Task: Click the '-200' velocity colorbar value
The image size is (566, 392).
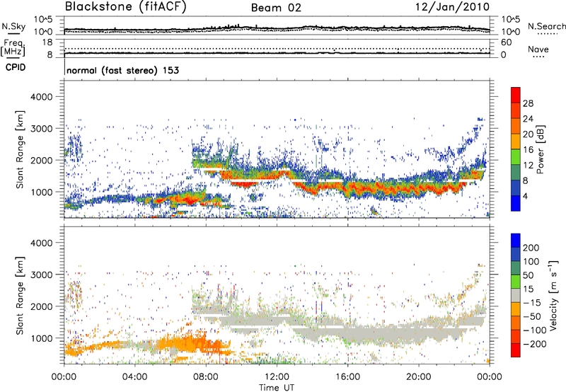Action: click(534, 344)
